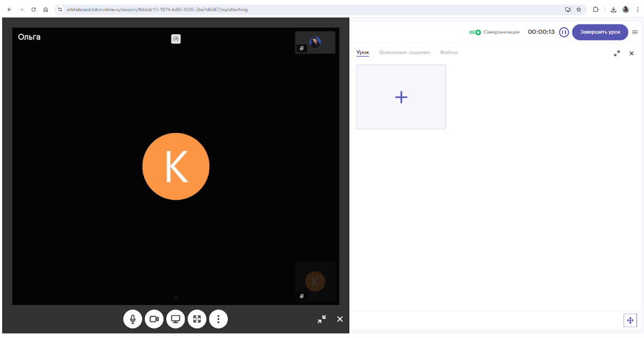Open the three-dot more options menu

[218, 319]
